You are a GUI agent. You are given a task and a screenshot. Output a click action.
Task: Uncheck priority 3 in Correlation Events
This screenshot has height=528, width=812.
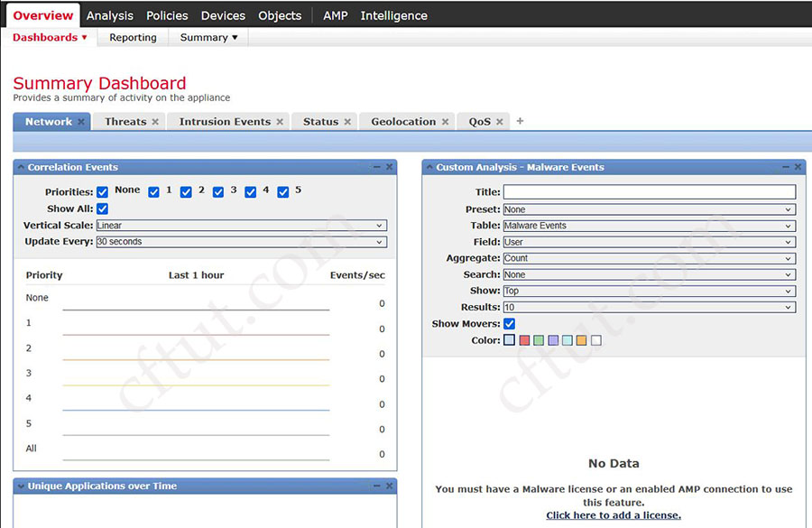coord(218,190)
